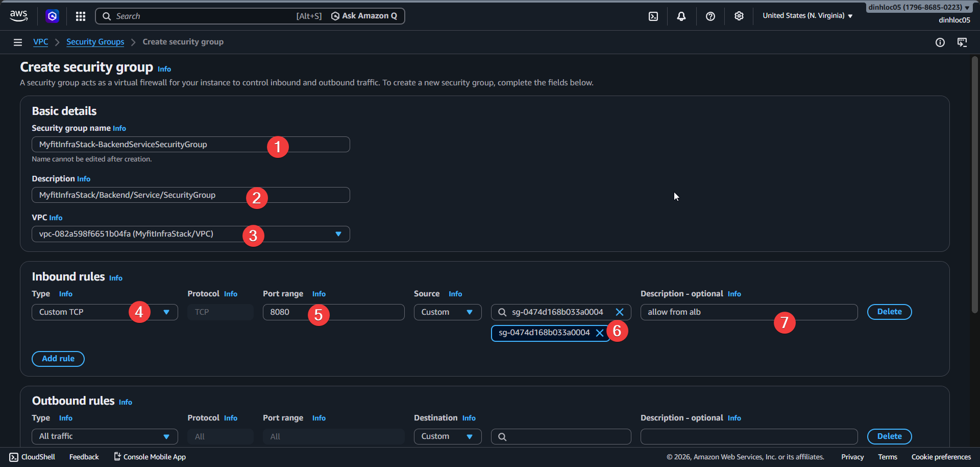This screenshot has width=980, height=467.
Task: Delete the inbound rule
Action: pos(889,312)
